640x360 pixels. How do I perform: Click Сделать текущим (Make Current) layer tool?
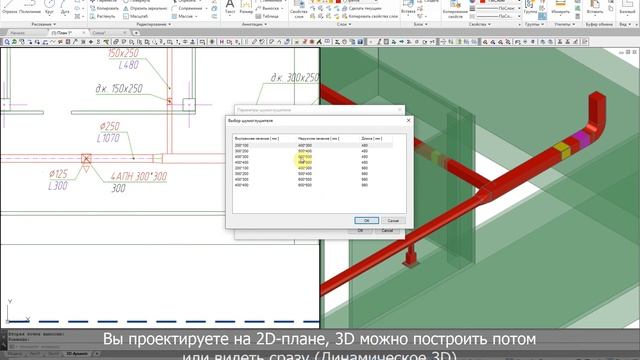pos(362,8)
